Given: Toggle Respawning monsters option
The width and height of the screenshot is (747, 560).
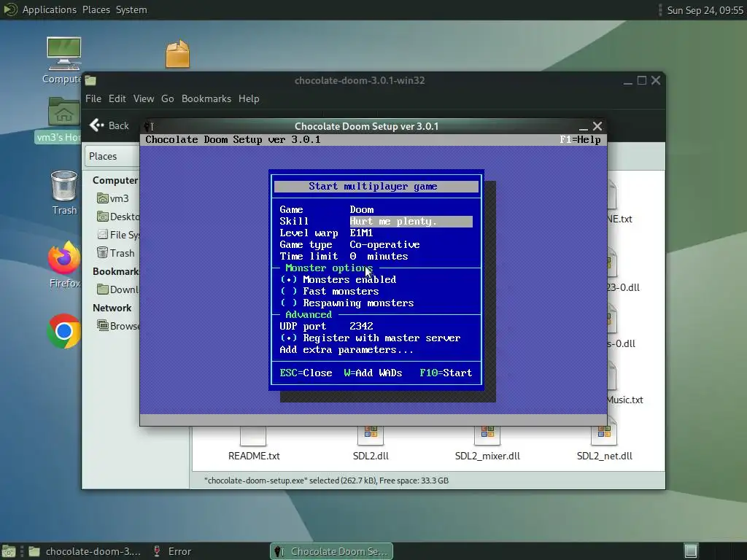Looking at the screenshot, I should click(347, 303).
